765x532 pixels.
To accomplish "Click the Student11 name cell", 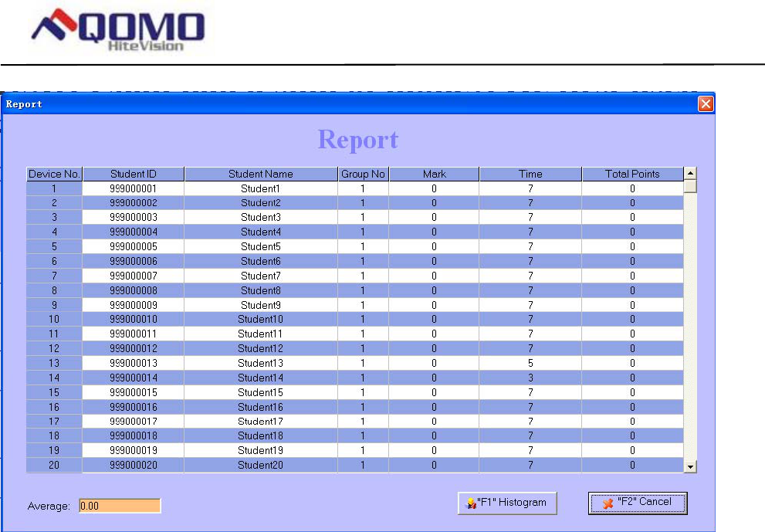I will click(x=260, y=334).
